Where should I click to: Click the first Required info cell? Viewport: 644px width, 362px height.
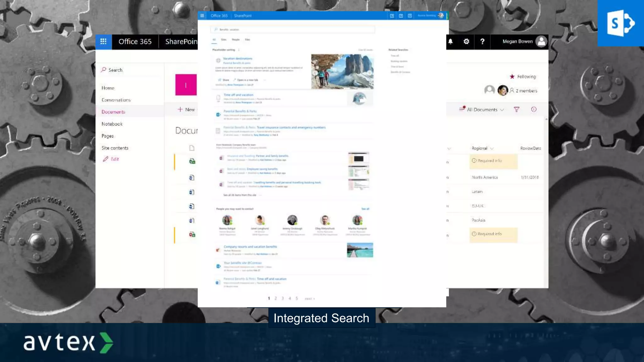pos(493,161)
